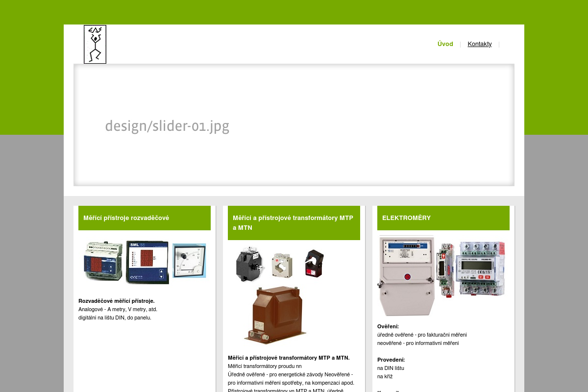
Task: Click the large brown voltage transformer image
Action: coord(276,315)
